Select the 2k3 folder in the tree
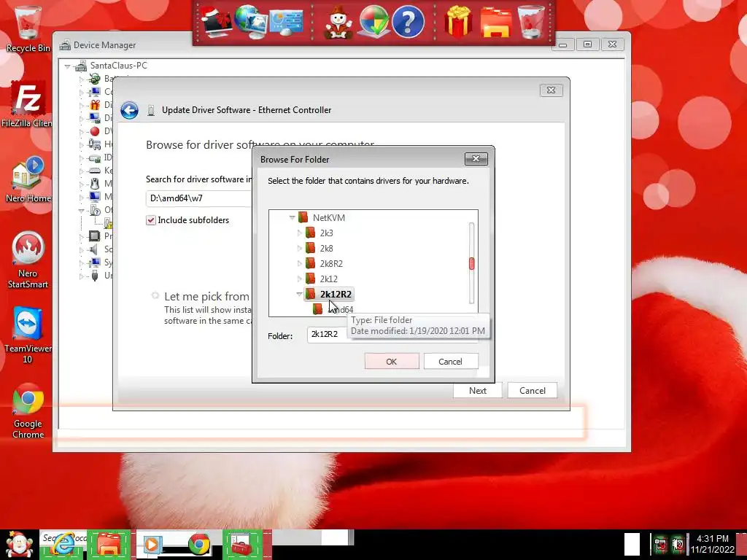747x560 pixels. click(326, 233)
